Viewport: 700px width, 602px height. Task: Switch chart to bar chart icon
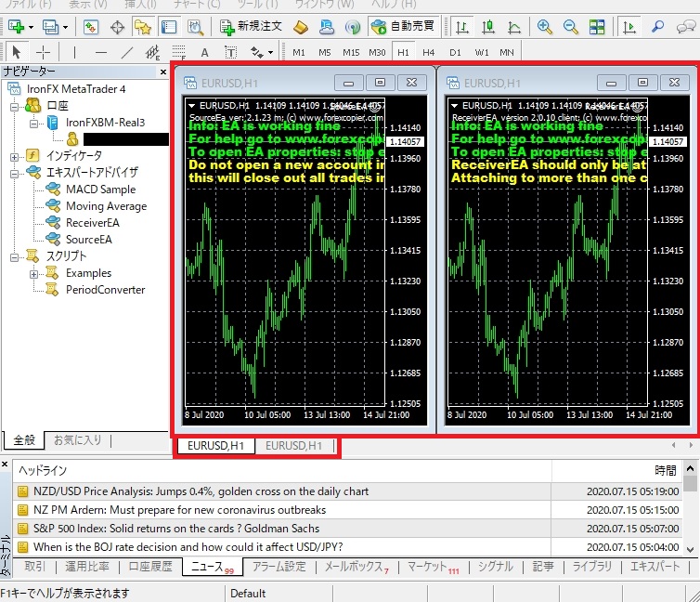pos(462,27)
